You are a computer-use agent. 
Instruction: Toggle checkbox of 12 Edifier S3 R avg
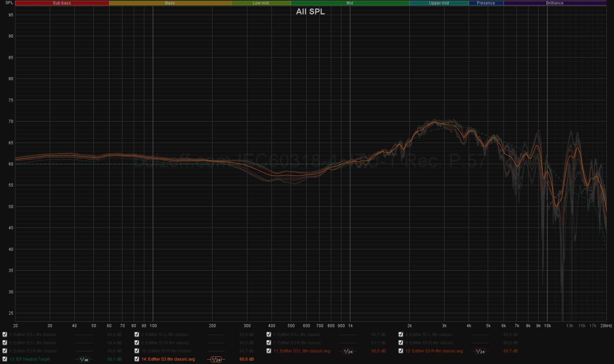coord(401,351)
